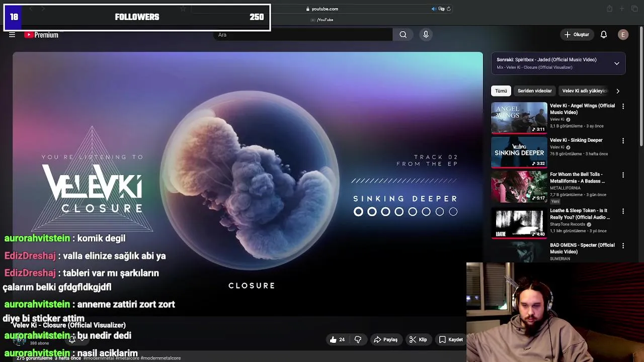Open the channel avatar below video
644x362 pixels.
point(19,340)
